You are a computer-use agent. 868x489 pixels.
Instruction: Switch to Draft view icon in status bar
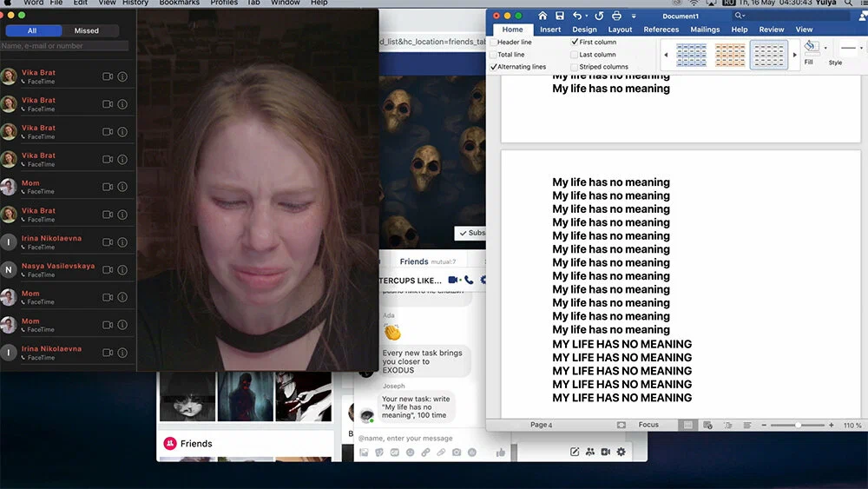pyautogui.click(x=747, y=425)
